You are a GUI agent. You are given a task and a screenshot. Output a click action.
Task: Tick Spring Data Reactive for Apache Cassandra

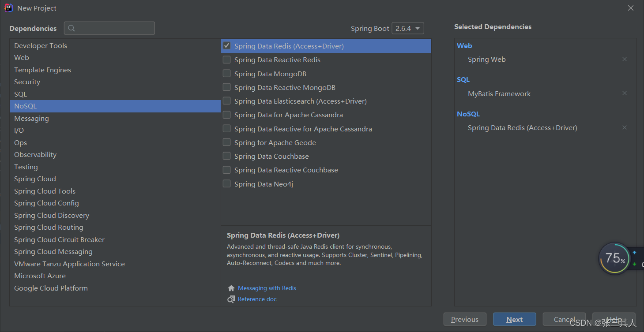click(x=226, y=129)
